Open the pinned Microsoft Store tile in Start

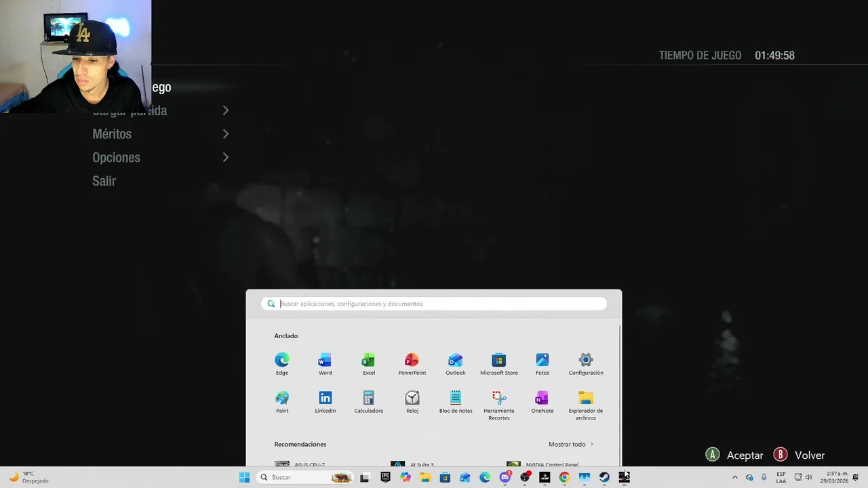tap(499, 364)
